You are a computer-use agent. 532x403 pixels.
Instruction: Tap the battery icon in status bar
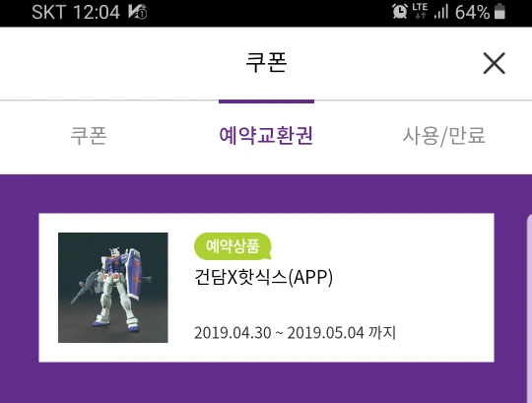pyautogui.click(x=499, y=11)
